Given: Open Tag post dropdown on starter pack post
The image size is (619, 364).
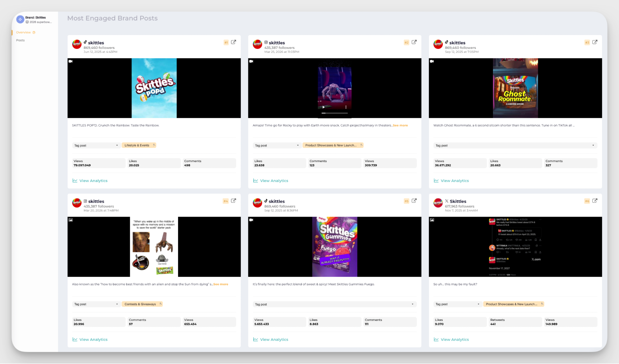Looking at the screenshot, I should click(96, 304).
